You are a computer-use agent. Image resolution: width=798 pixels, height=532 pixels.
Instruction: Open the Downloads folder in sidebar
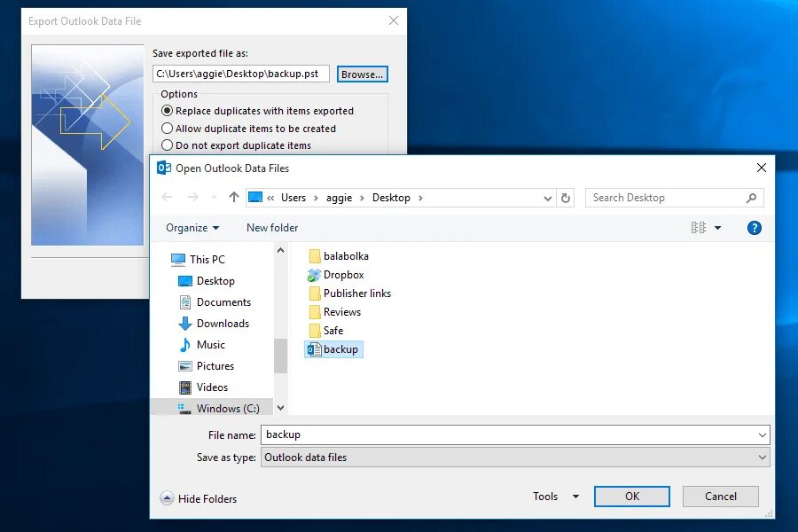[x=223, y=323]
